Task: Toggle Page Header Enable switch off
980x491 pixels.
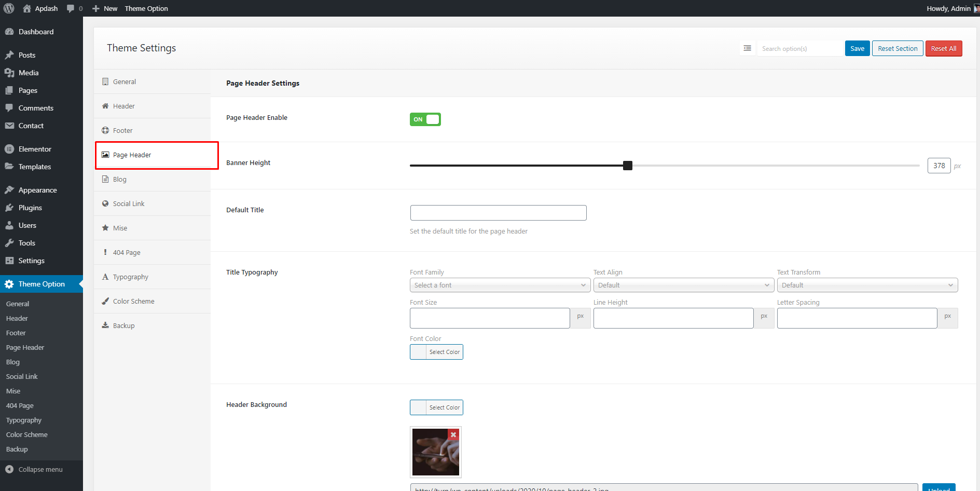Action: click(425, 119)
